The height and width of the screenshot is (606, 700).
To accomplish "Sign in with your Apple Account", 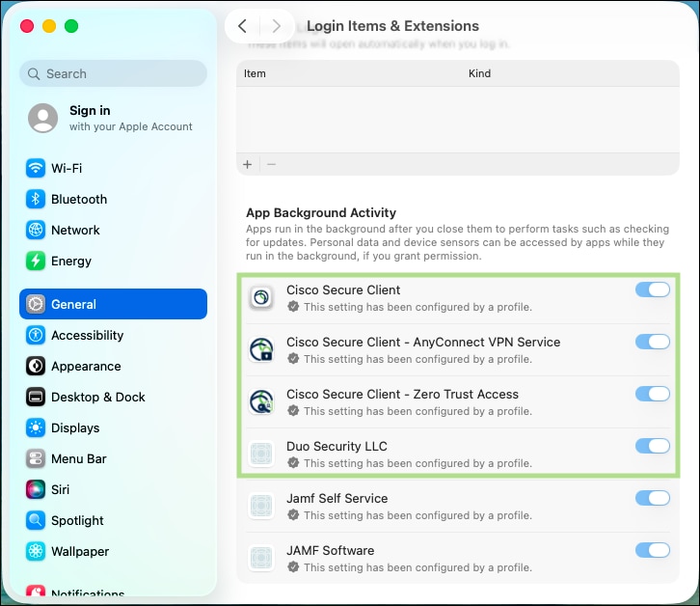I will pos(113,118).
